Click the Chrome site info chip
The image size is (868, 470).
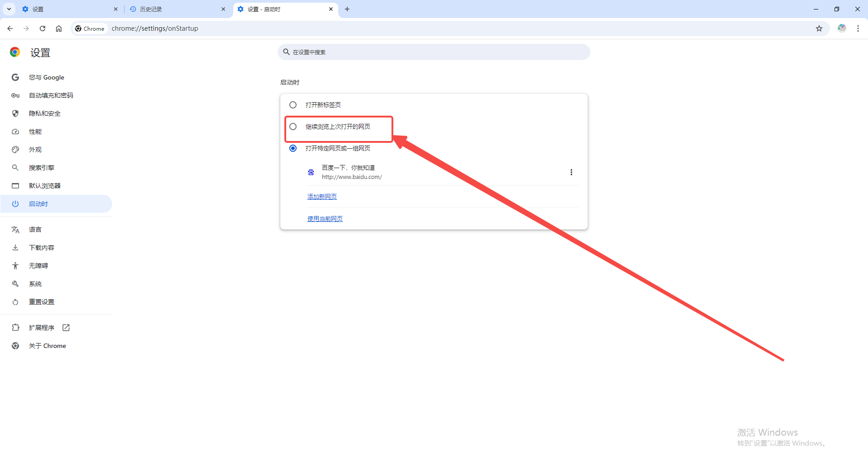click(x=90, y=28)
